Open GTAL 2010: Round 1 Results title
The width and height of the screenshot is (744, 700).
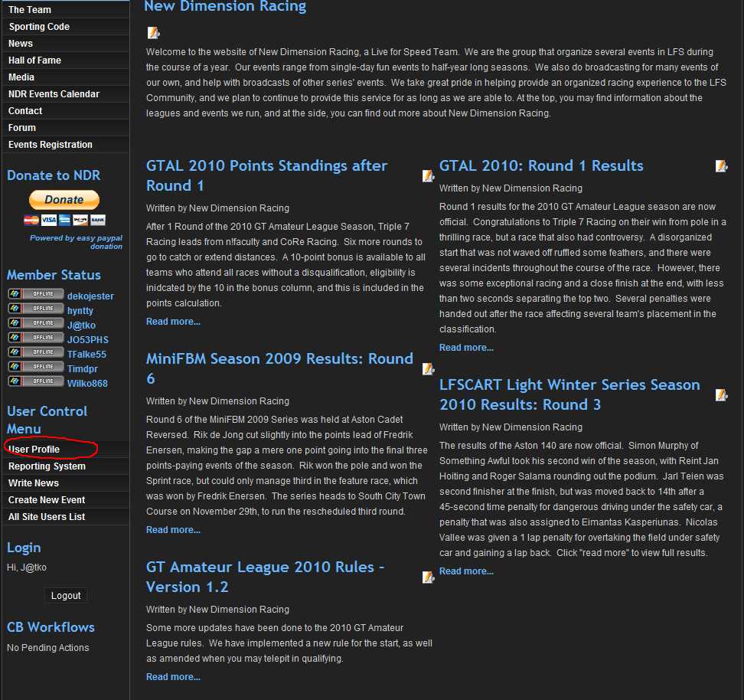[x=541, y=165]
